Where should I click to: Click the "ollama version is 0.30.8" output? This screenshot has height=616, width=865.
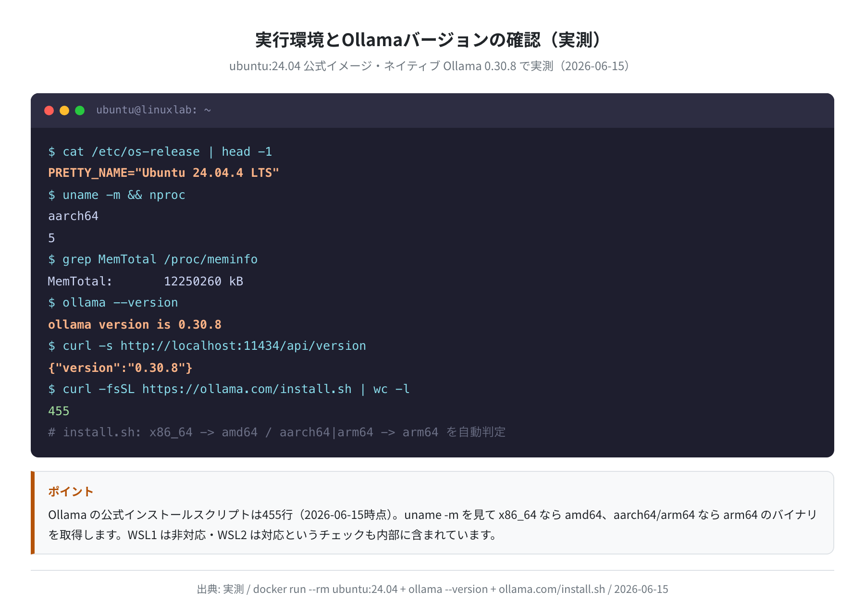135,325
